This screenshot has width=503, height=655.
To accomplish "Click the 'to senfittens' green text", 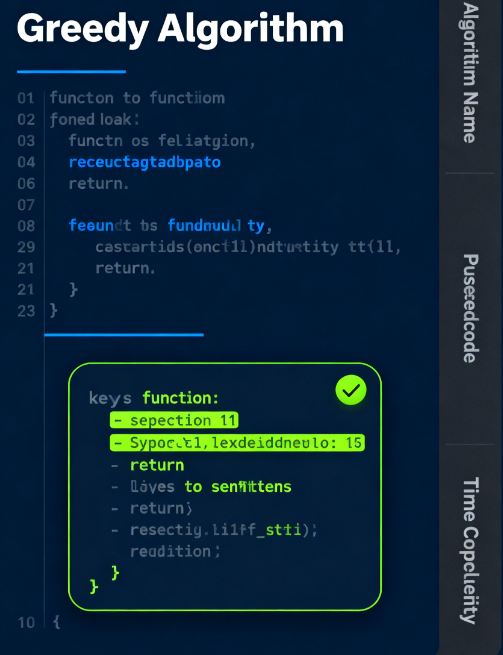I will (238, 487).
